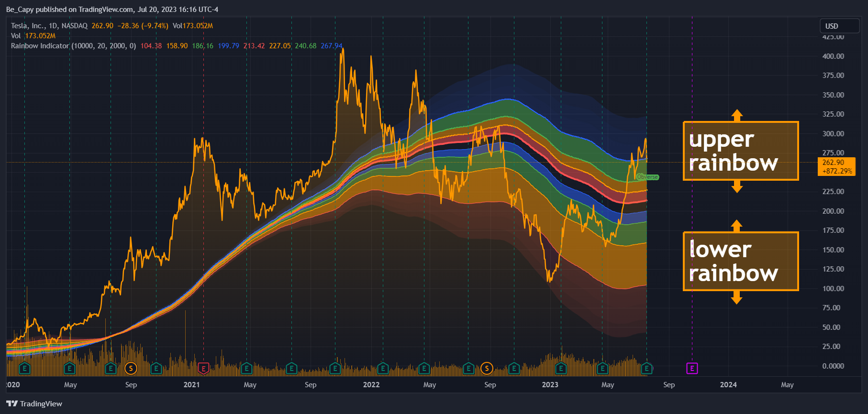This screenshot has width=868, height=414.
Task: Click the most recent green earnings E marker
Action: (646, 369)
